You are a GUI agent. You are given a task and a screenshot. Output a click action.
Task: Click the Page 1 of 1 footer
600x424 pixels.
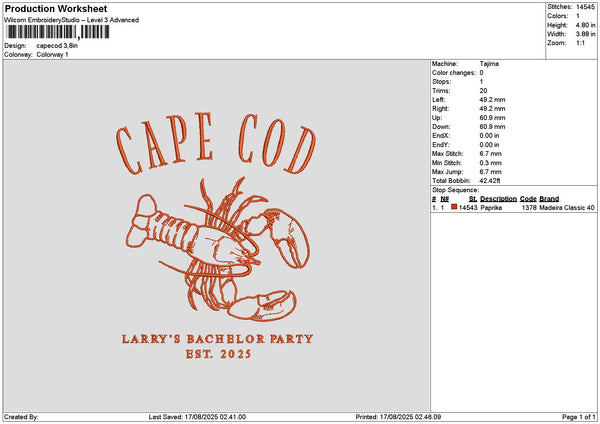[x=579, y=417]
